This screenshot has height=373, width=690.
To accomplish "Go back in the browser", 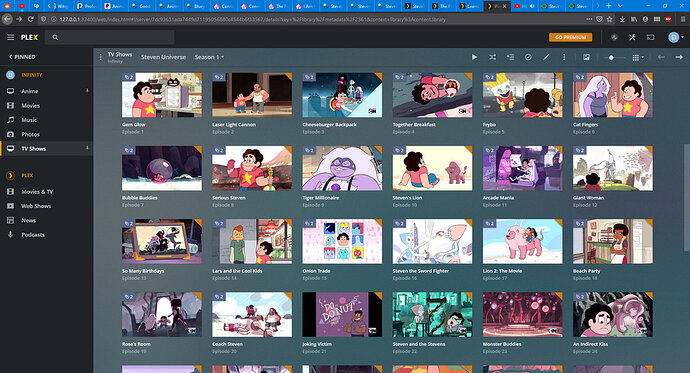I will click(x=7, y=19).
